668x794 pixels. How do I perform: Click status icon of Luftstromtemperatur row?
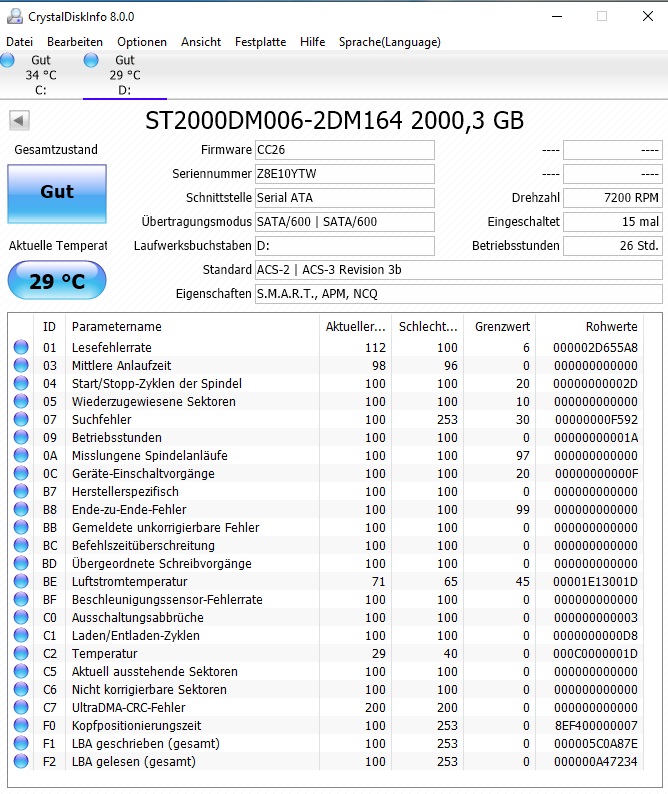click(x=21, y=581)
